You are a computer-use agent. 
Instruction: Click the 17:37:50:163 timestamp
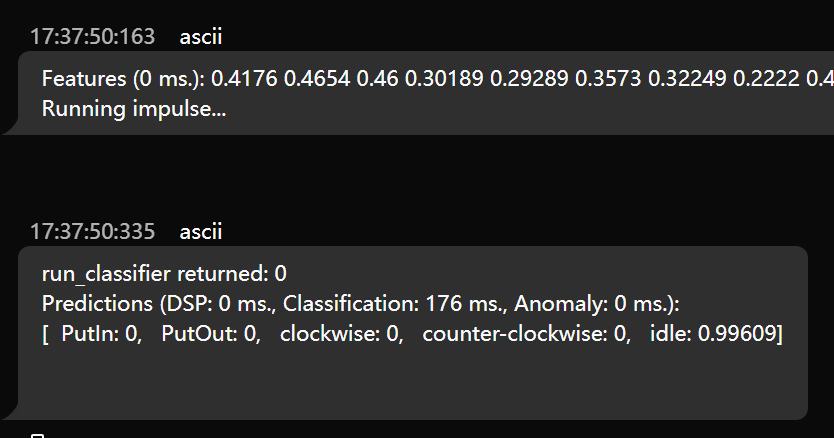[x=92, y=37]
